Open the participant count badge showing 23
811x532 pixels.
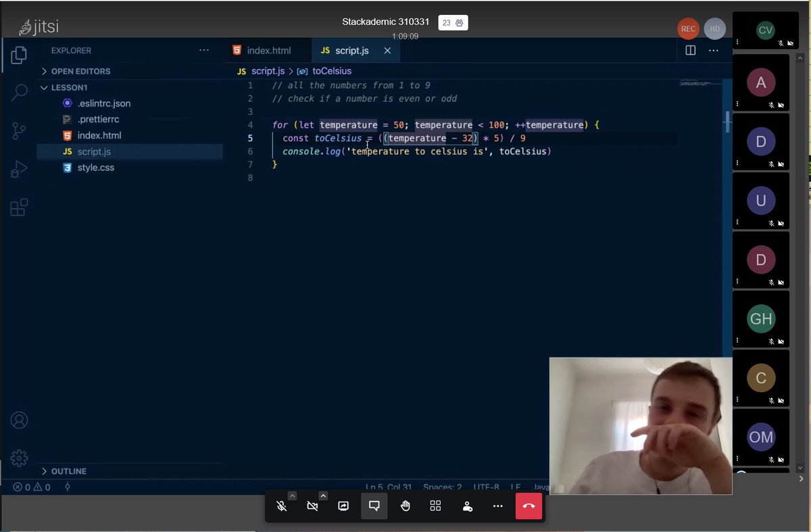[x=453, y=22]
